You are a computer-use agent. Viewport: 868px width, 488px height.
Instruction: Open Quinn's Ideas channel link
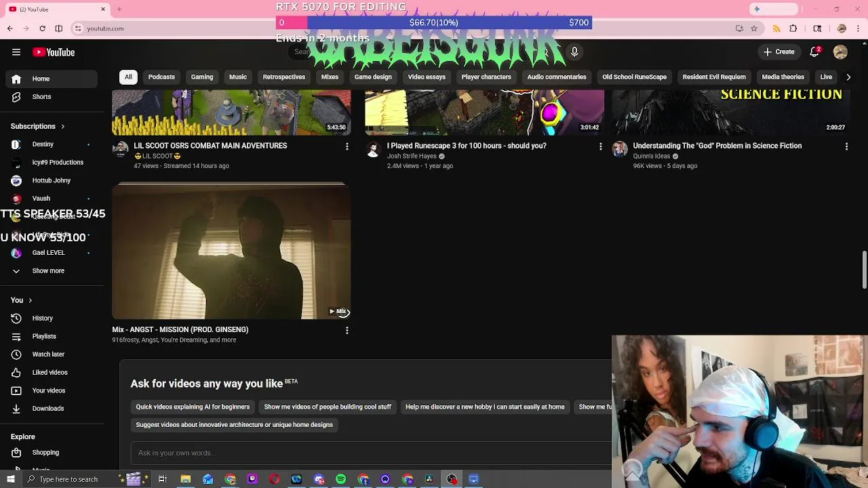[652, 157]
